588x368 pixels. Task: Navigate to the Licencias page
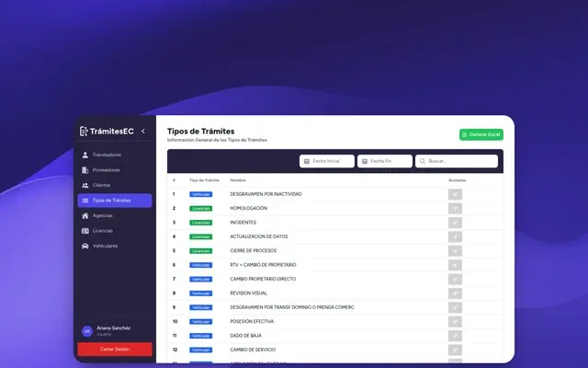point(115,231)
